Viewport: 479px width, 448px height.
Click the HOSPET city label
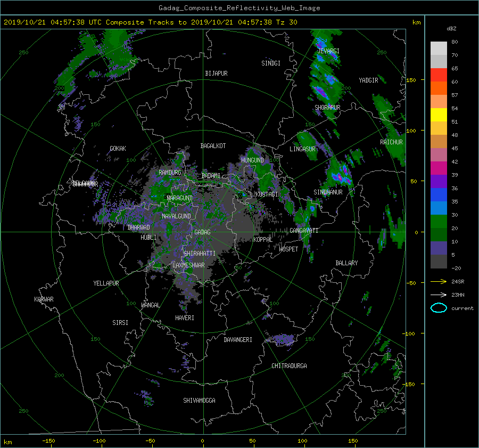288,249
